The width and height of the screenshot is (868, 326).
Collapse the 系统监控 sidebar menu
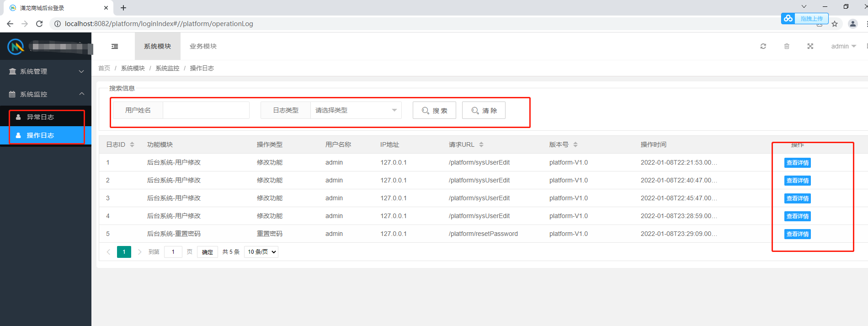tap(46, 94)
